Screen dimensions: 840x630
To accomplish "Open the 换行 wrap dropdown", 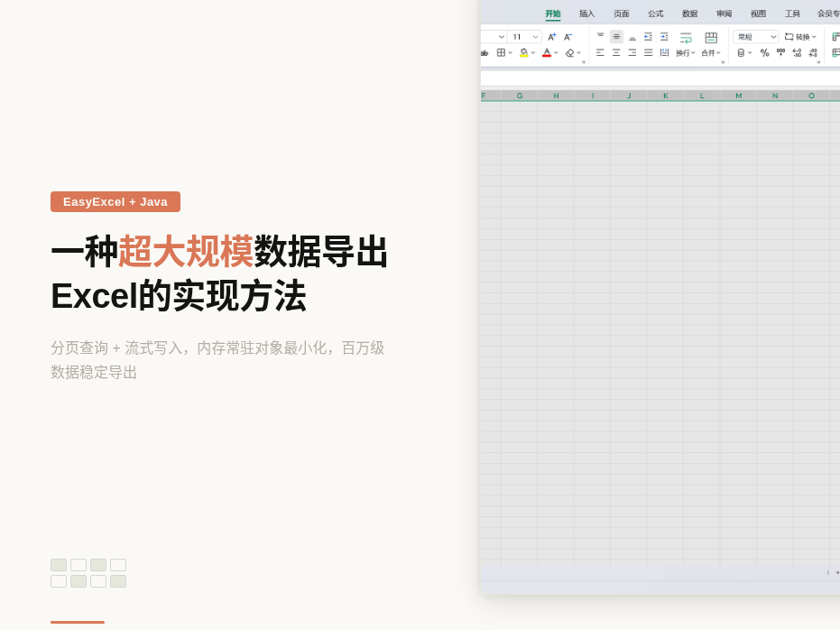I will [686, 53].
